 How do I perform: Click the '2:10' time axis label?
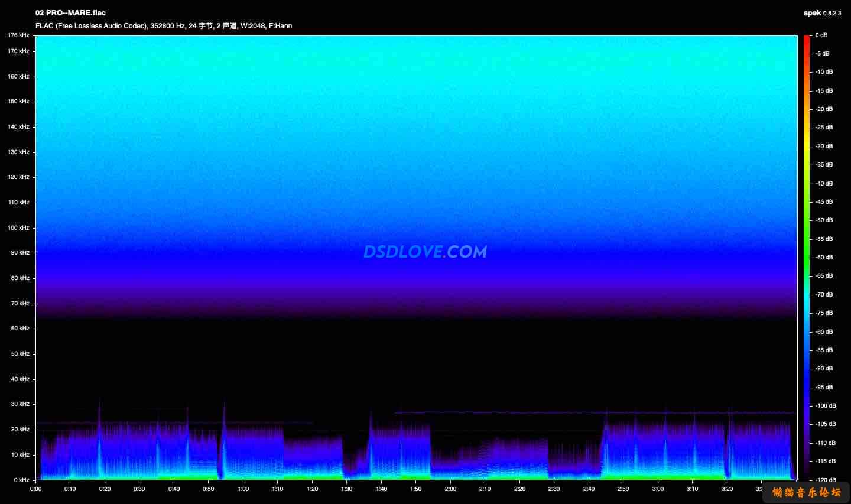click(485, 489)
